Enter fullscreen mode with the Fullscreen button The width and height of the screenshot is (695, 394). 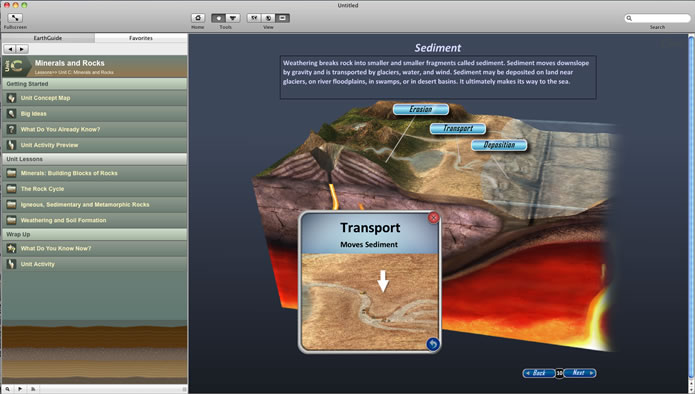click(x=15, y=18)
